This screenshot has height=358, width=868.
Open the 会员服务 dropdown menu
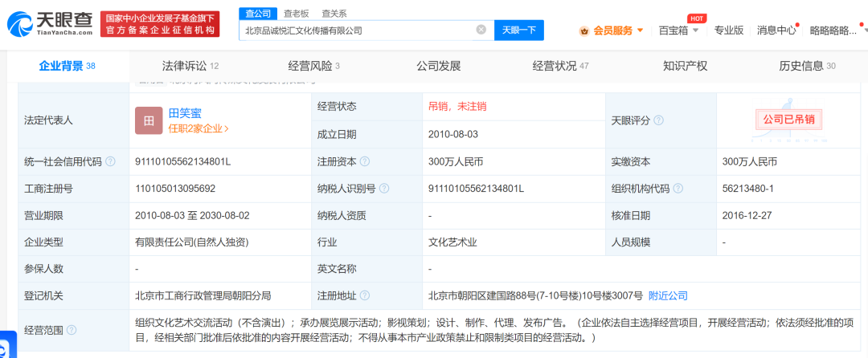(x=611, y=31)
